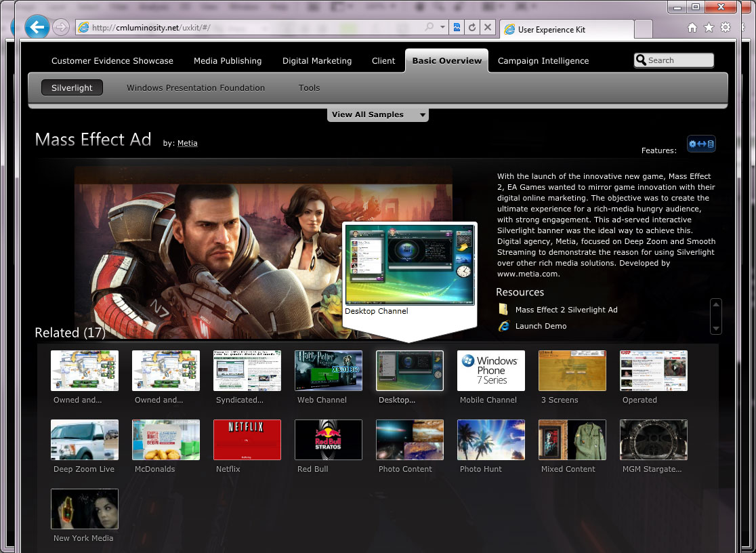This screenshot has width=756, height=553.
Task: Open the New York Media thumbnail
Action: 85,509
